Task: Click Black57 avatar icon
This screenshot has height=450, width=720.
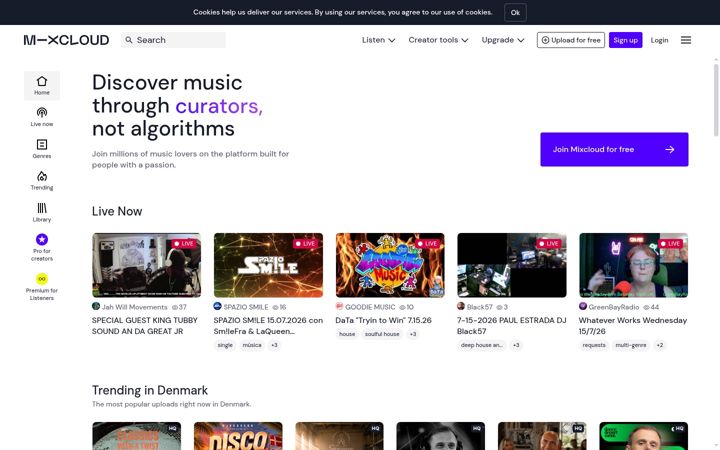Action: tap(461, 306)
